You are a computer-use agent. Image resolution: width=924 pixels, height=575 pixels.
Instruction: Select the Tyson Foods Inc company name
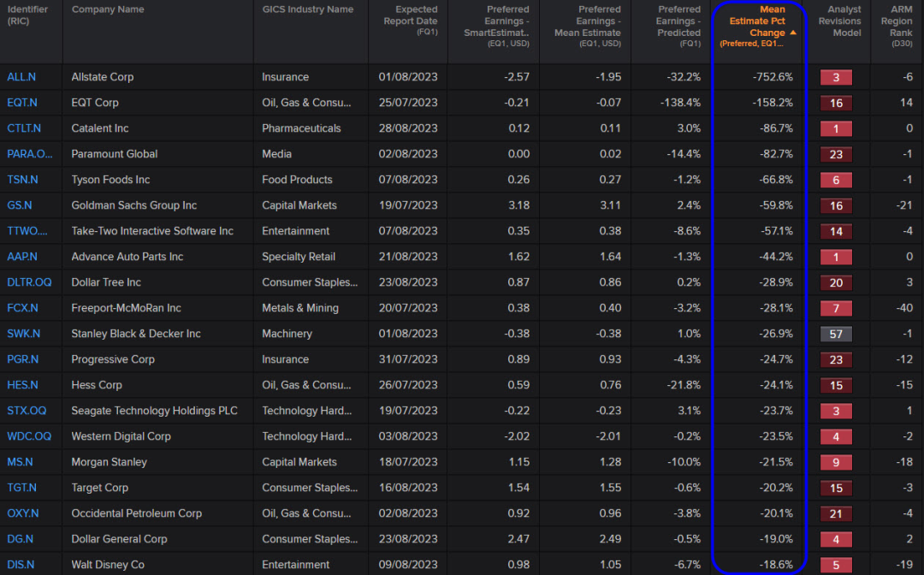pos(110,180)
